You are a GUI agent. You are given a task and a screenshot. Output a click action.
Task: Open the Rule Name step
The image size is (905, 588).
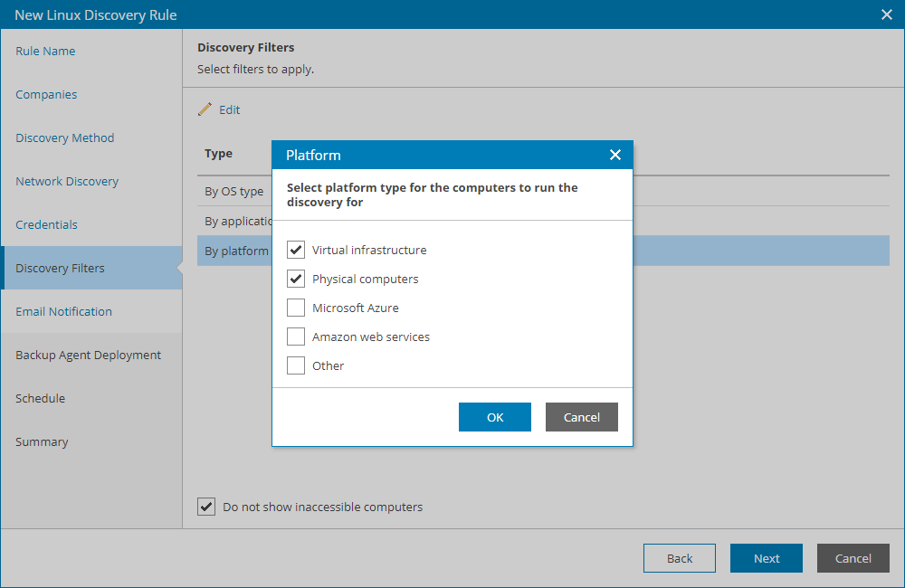click(x=45, y=51)
